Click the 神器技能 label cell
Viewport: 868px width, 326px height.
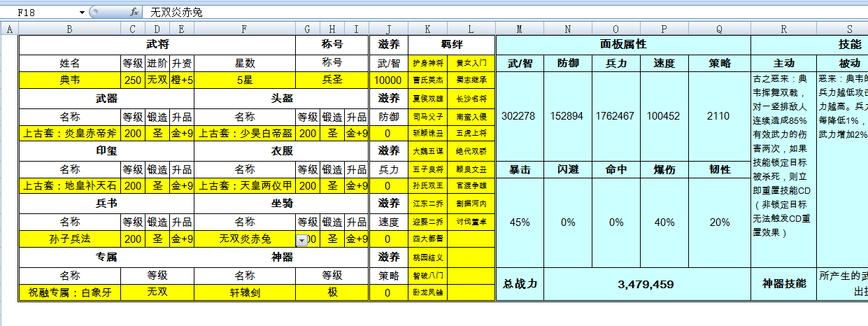[783, 284]
